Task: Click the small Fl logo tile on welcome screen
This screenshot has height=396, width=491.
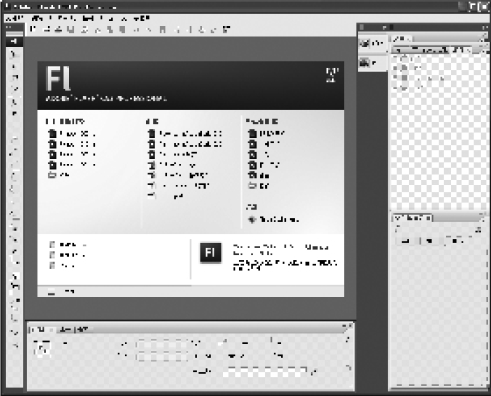Action: click(x=210, y=253)
